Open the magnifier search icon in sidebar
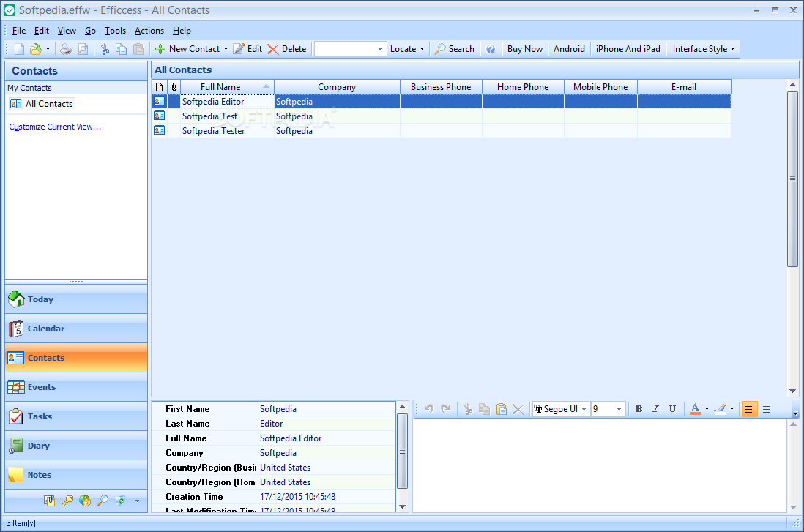 [x=103, y=501]
